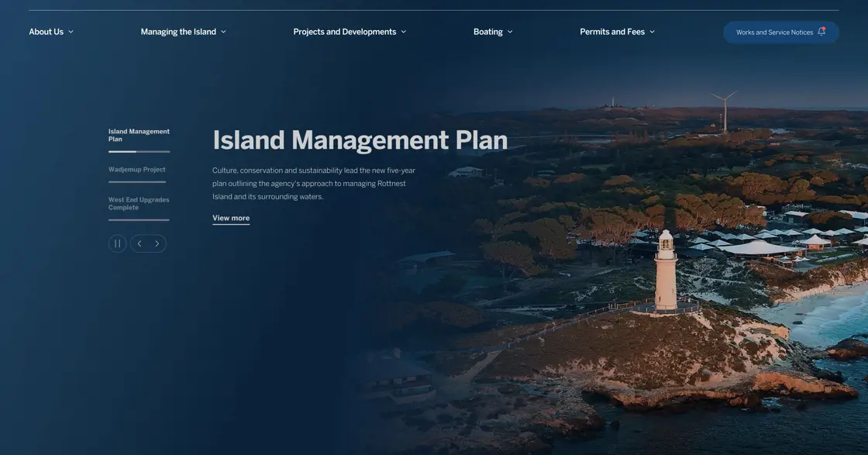Viewport: 868px width, 455px height.
Task: Pause the hero slideshow
Action: click(117, 243)
